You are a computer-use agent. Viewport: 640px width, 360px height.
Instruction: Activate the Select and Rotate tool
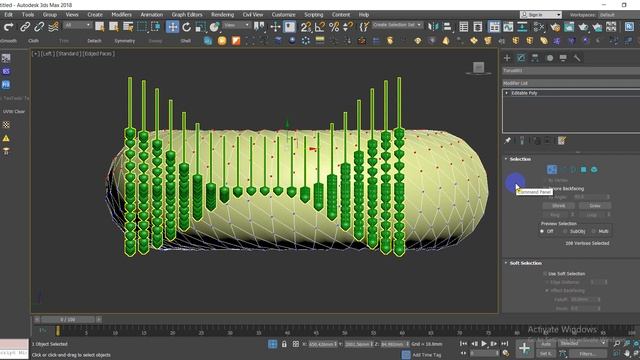click(187, 27)
